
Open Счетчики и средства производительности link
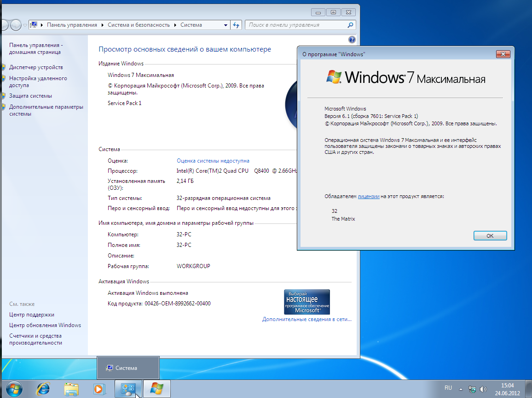click(x=35, y=339)
